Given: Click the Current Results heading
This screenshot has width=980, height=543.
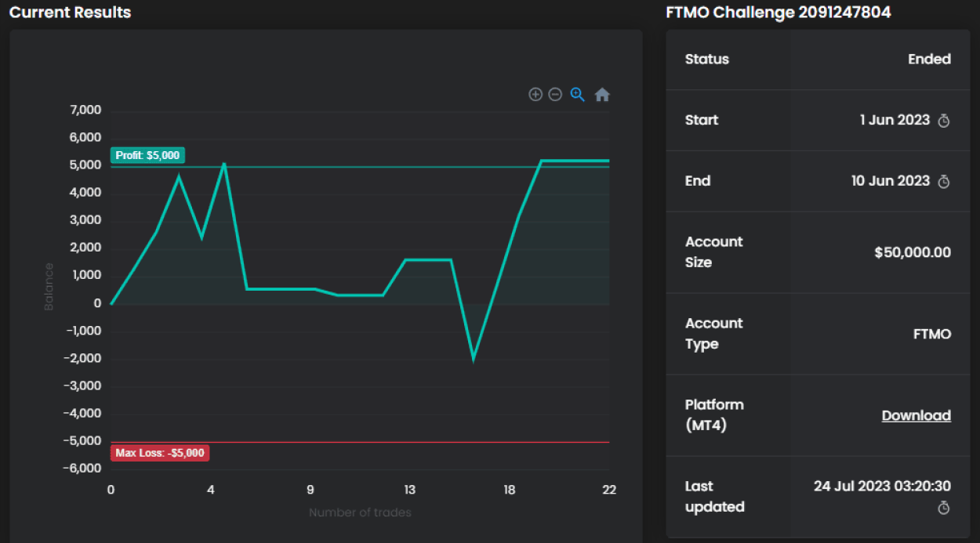Looking at the screenshot, I should click(x=71, y=13).
